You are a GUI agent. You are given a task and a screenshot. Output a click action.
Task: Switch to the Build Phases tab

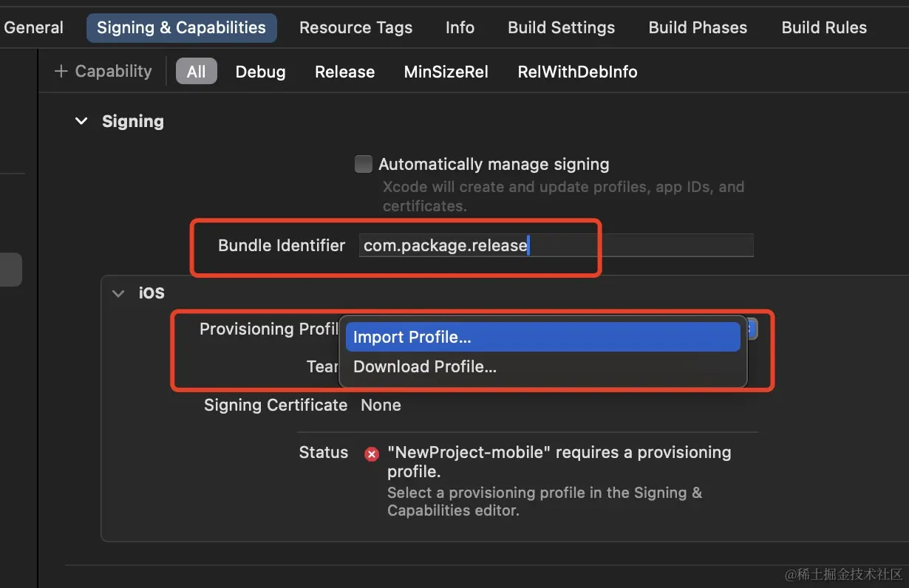698,27
